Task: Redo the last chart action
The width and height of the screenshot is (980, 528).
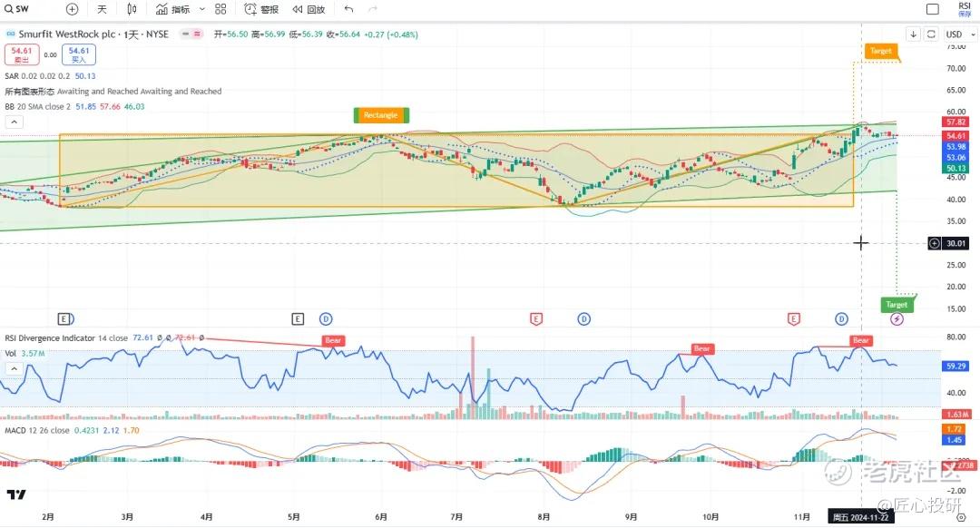Action: (x=373, y=9)
